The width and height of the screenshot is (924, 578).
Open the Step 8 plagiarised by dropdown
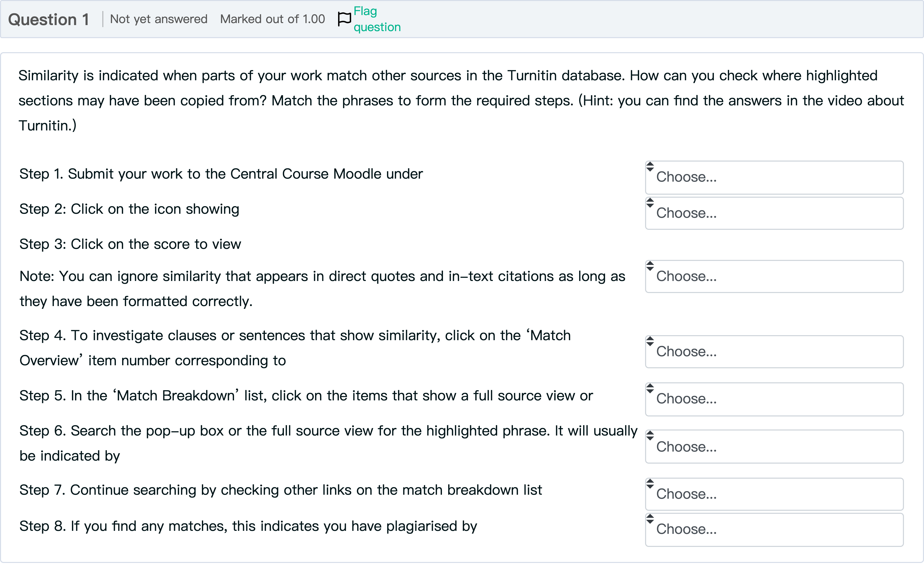point(774,529)
